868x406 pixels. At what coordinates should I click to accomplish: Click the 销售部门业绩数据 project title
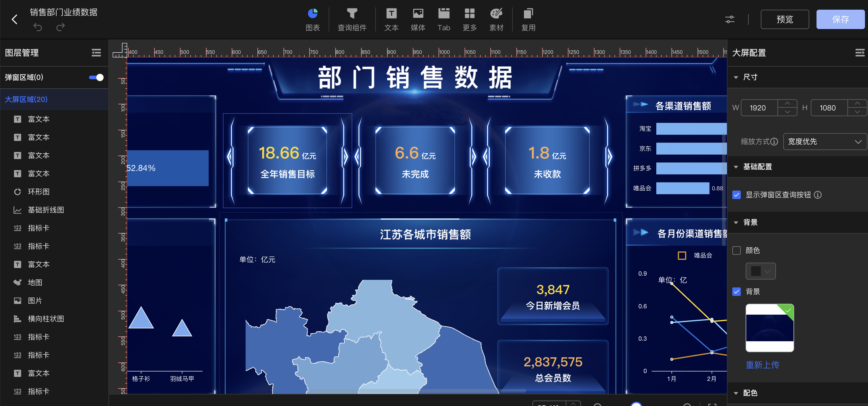click(x=63, y=12)
